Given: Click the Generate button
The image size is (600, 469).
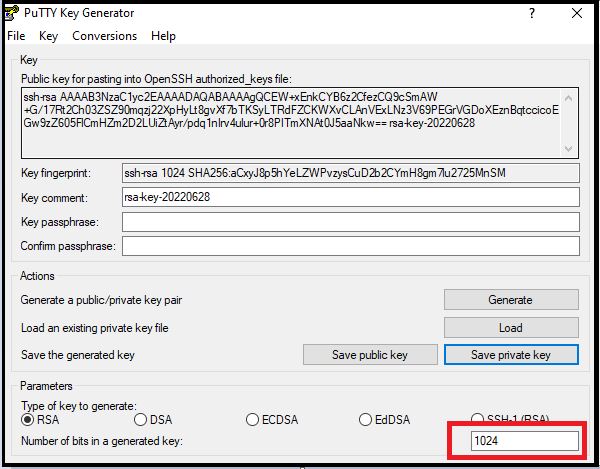Looking at the screenshot, I should click(x=511, y=300).
